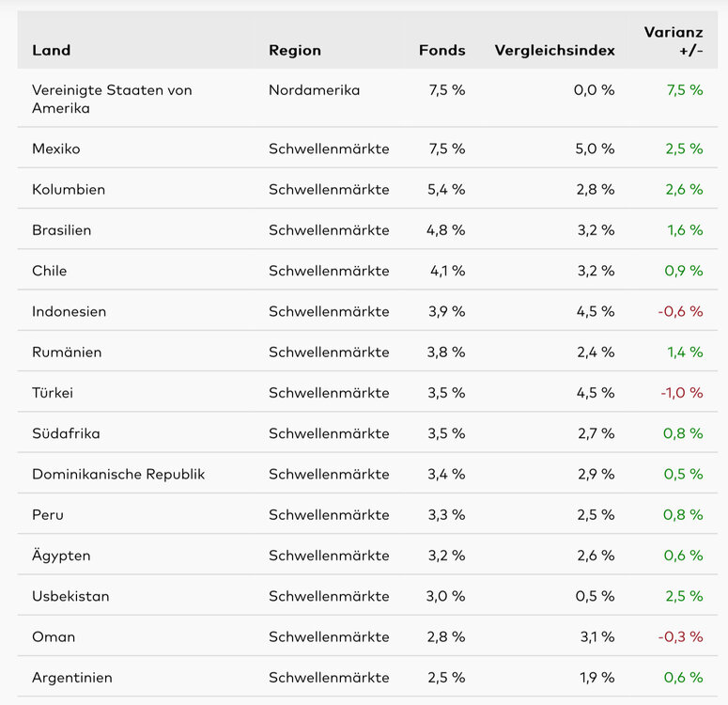This screenshot has width=728, height=705.
Task: Select the Argentinien country cell
Action: pos(72,678)
